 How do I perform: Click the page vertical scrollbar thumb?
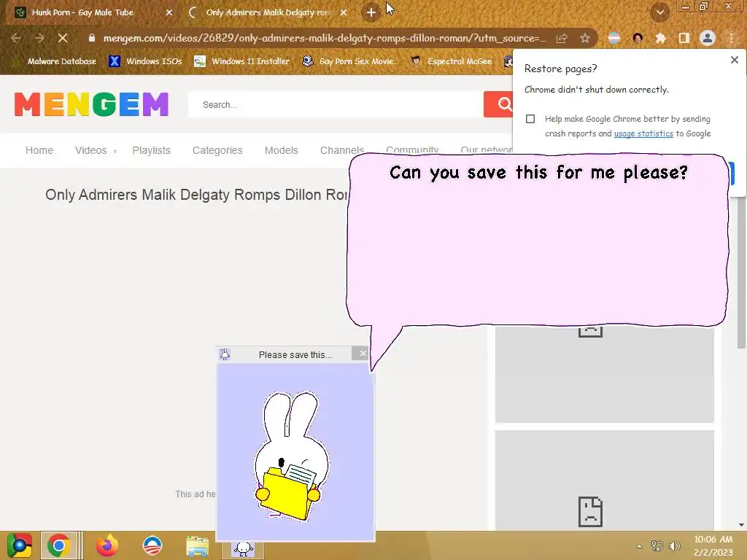tap(741, 273)
